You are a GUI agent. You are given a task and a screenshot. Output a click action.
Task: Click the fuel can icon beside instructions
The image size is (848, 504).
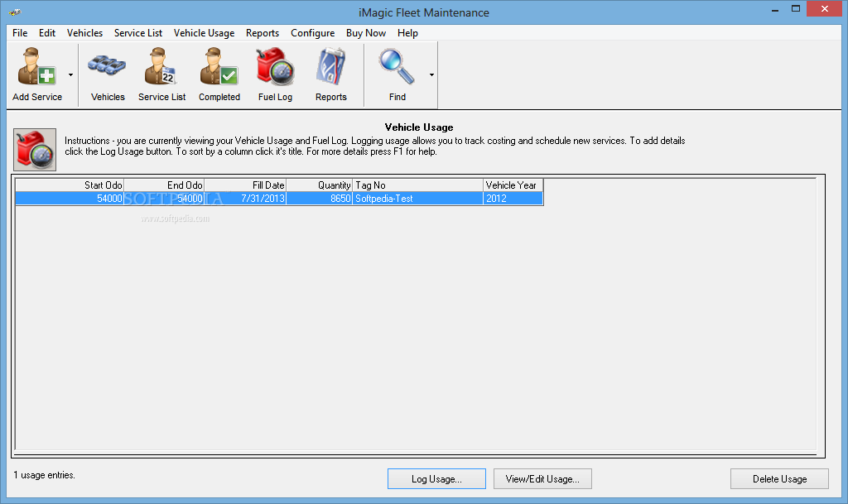(x=35, y=150)
